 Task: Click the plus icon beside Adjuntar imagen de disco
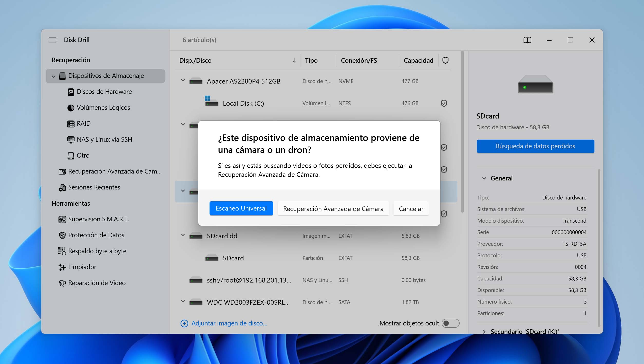[x=184, y=323]
